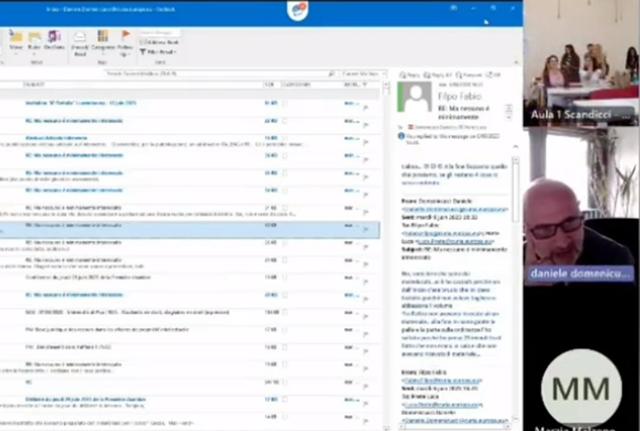Collapse the ribbon with the chevron
The image size is (640, 431).
514,63
